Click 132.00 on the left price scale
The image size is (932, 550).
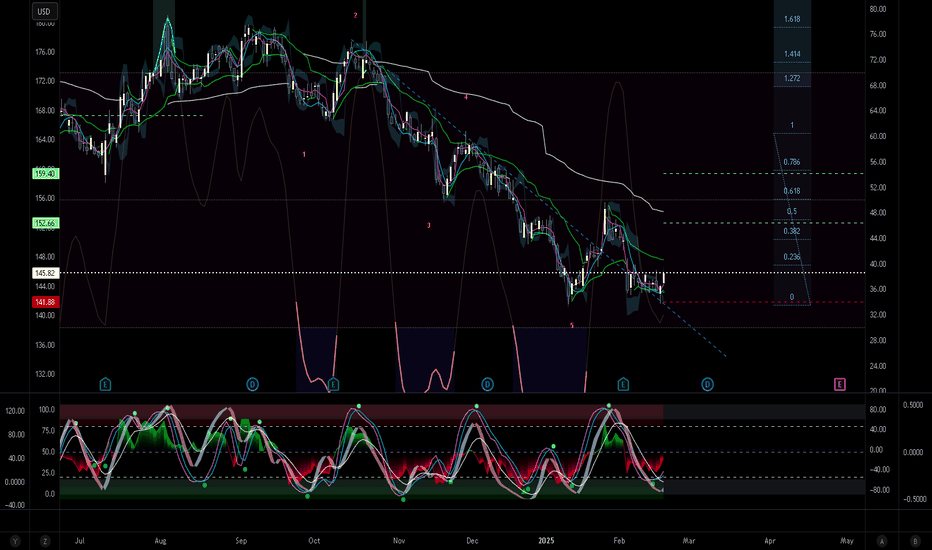click(x=45, y=374)
